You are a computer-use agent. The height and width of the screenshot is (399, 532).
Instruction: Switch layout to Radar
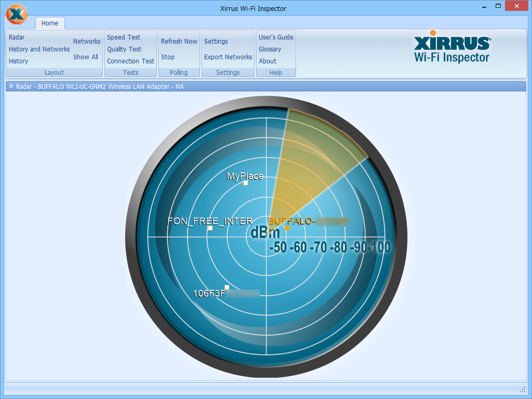(17, 37)
